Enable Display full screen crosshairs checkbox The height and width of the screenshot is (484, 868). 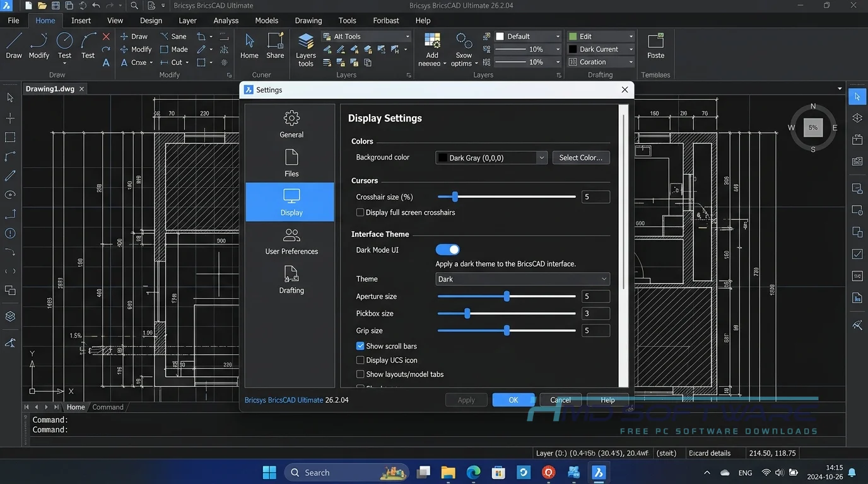[360, 213]
